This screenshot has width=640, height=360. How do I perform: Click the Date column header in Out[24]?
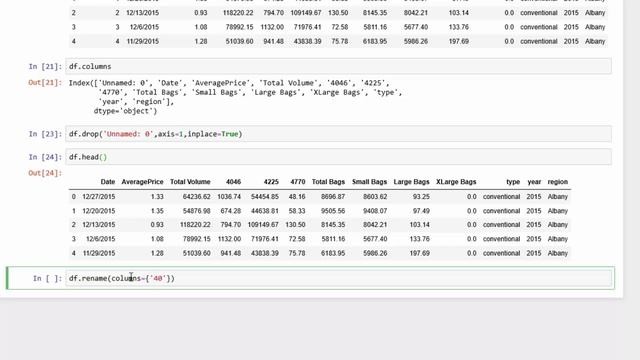108,182
